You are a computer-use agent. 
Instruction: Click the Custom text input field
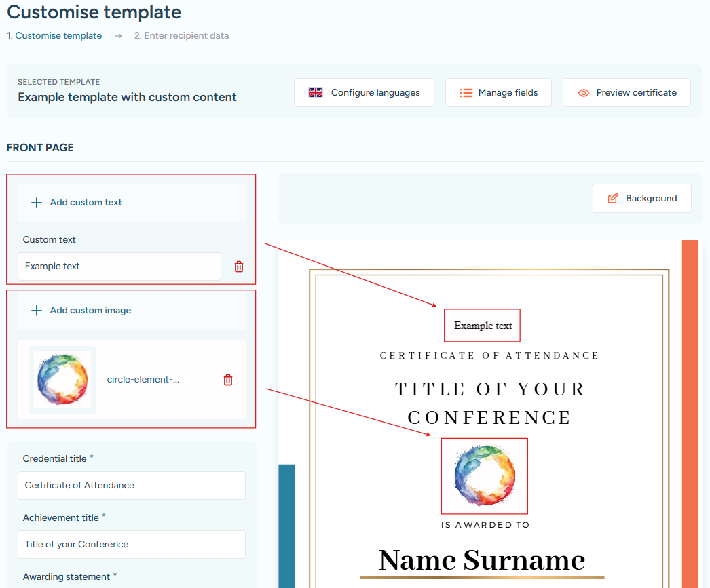(119, 267)
